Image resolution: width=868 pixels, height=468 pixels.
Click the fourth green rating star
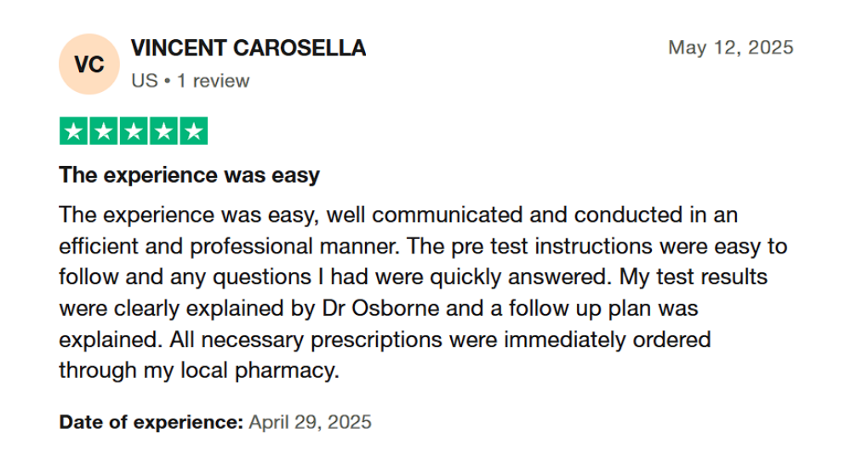coord(163,131)
